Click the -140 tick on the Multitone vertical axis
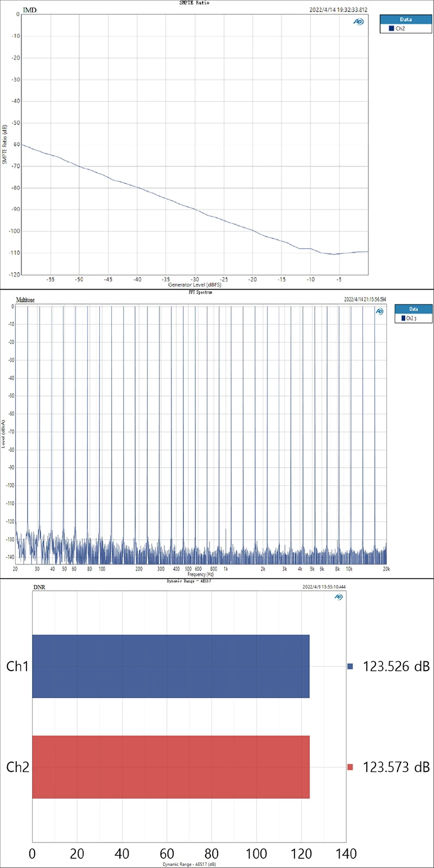 tap(10, 557)
